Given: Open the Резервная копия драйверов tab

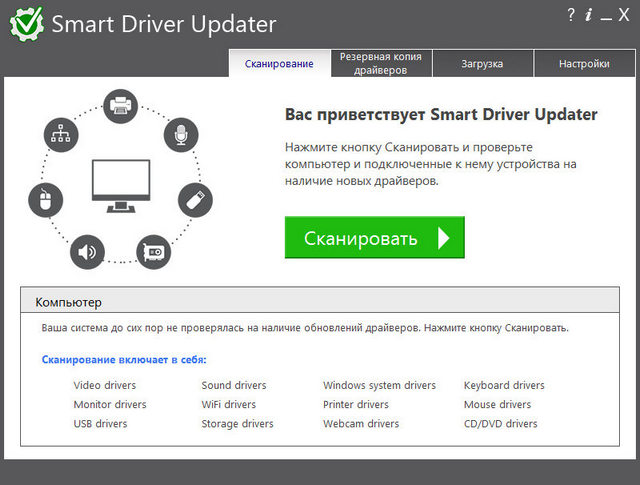Looking at the screenshot, I should coord(381,63).
